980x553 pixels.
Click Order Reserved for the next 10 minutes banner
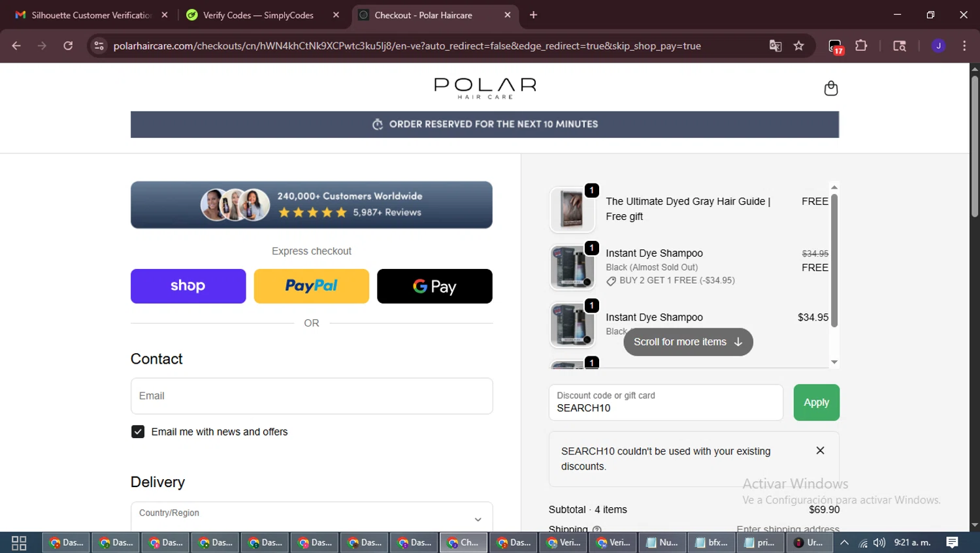[485, 124]
